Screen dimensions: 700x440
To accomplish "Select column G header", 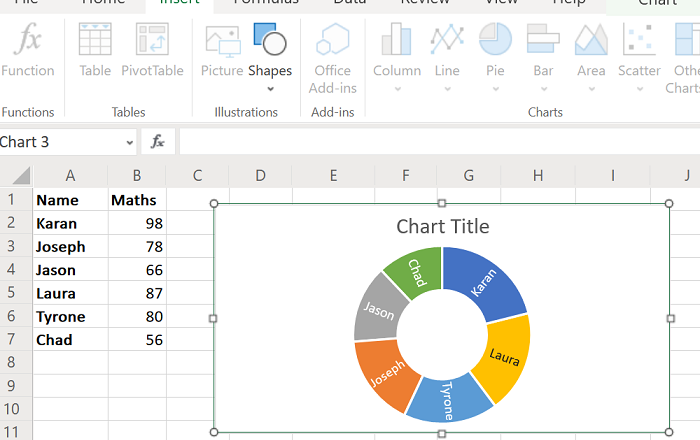I will pyautogui.click(x=468, y=175).
